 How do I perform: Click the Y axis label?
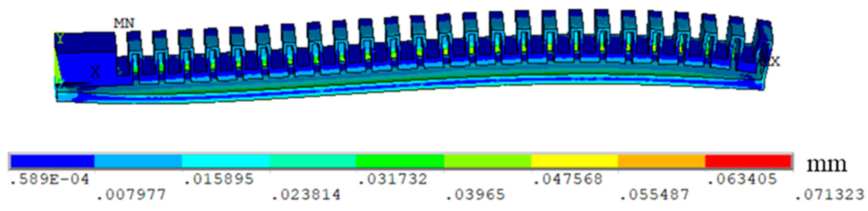[x=60, y=38]
